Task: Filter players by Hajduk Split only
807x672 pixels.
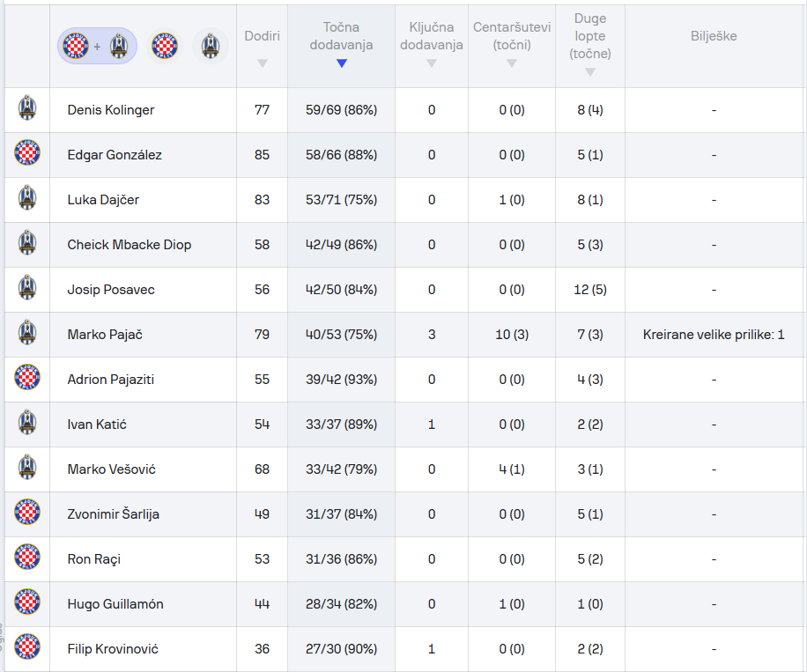Action: coord(165,46)
